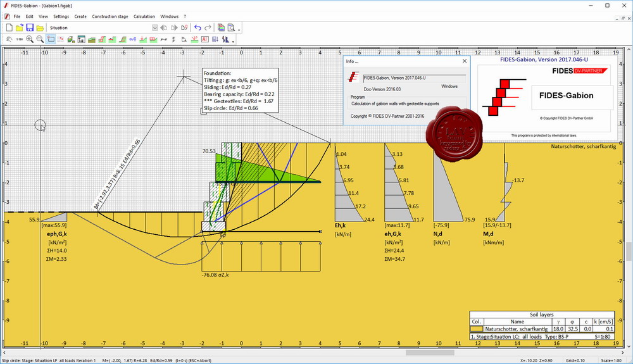Add a point load with red arrow icon
633x364 pixels.
click(x=143, y=39)
